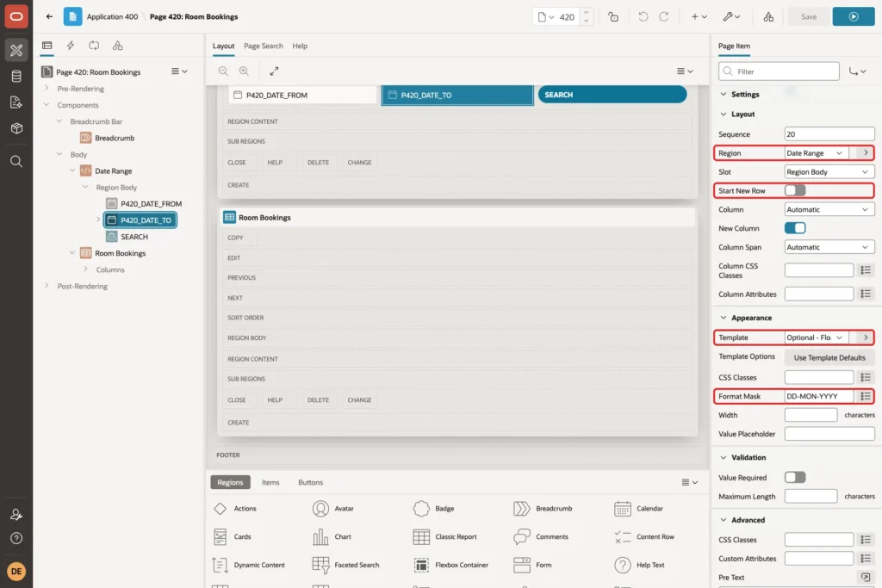Open the Page Search tab
This screenshot has height=588, width=882.
(264, 46)
